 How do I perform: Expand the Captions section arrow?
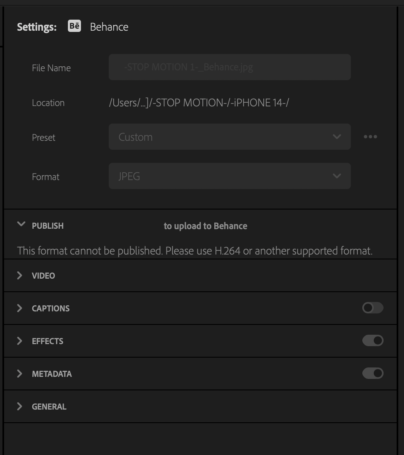point(20,308)
